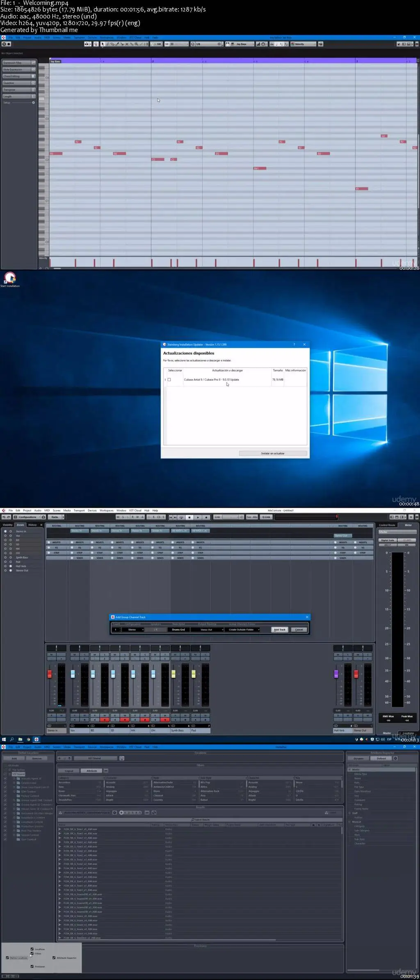Toggle the first zone dot for Vox channel
This screenshot has width=420, height=980.
point(5,536)
